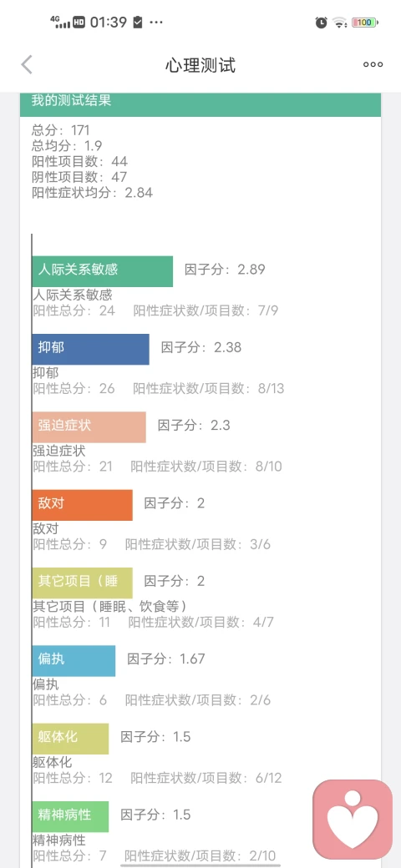Image resolution: width=401 pixels, height=868 pixels.
Task: Select the green 人际关系敏感 bar
Action: tap(102, 270)
